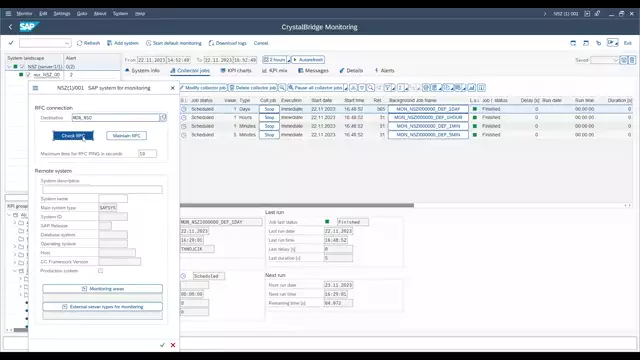The width and height of the screenshot is (640, 360).
Task: Open the System menu
Action: pos(120,13)
